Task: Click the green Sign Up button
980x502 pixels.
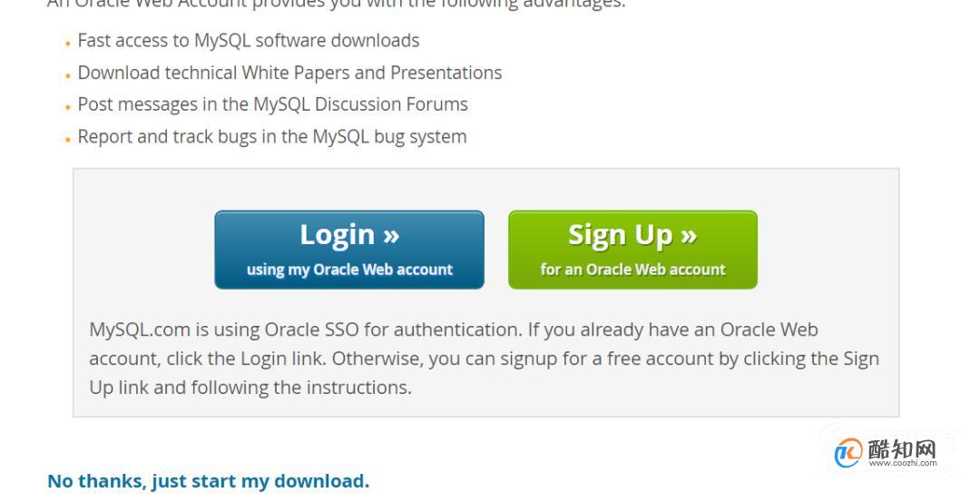Action: pos(632,250)
